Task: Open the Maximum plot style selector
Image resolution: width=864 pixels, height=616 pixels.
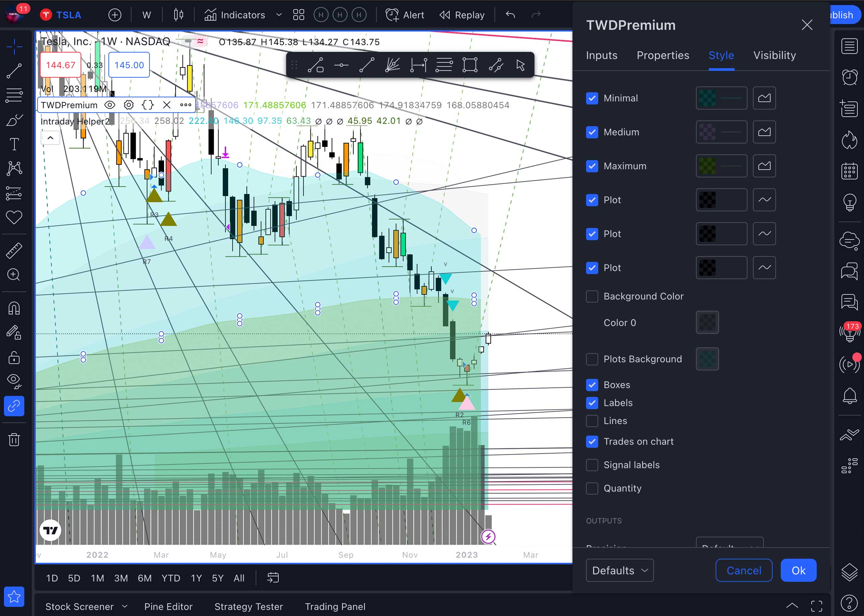Action: (764, 166)
